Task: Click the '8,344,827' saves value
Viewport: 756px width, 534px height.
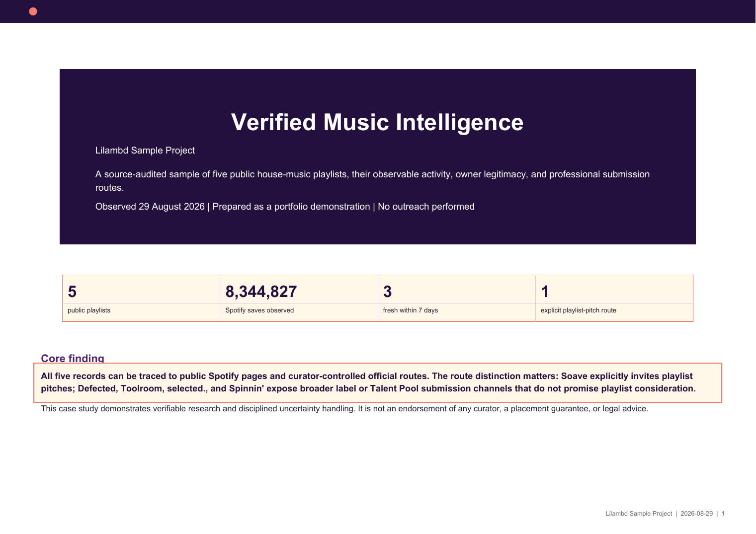Action: pyautogui.click(x=261, y=292)
